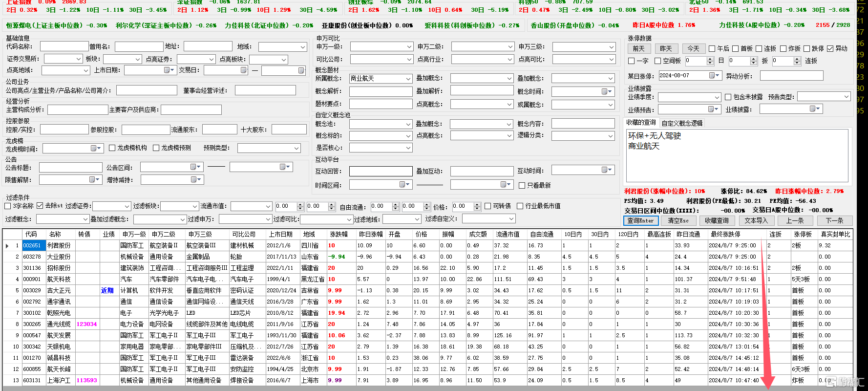Go to next record with 下一条
Viewport: 868px width, 391px height.
click(834, 220)
